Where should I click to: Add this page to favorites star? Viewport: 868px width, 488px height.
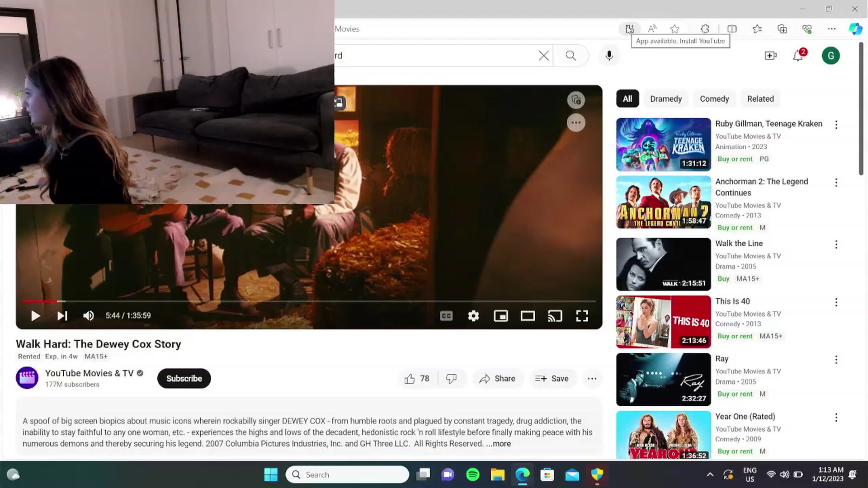click(675, 29)
